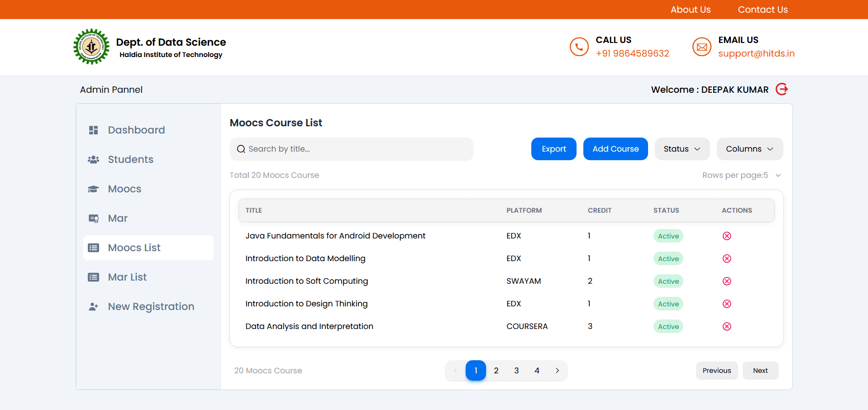Click Active status of Java Fundamentals row
The width and height of the screenshot is (868, 410).
668,236
